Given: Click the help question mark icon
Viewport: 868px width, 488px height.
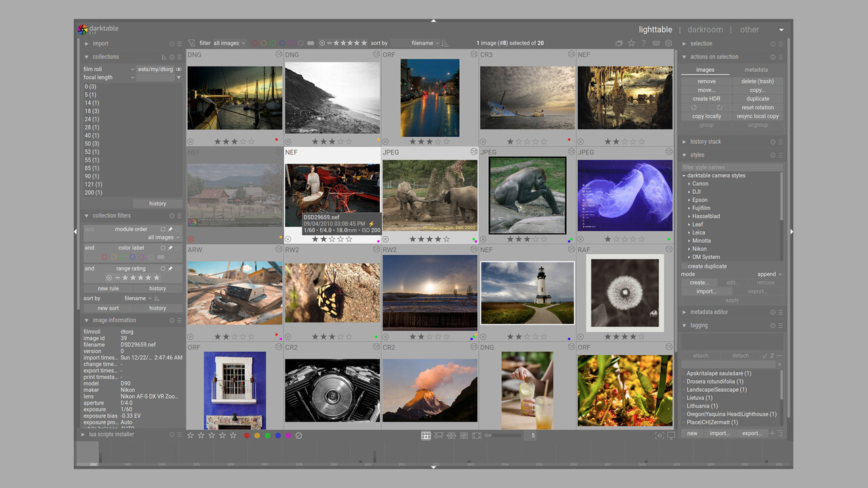Looking at the screenshot, I should pos(644,43).
